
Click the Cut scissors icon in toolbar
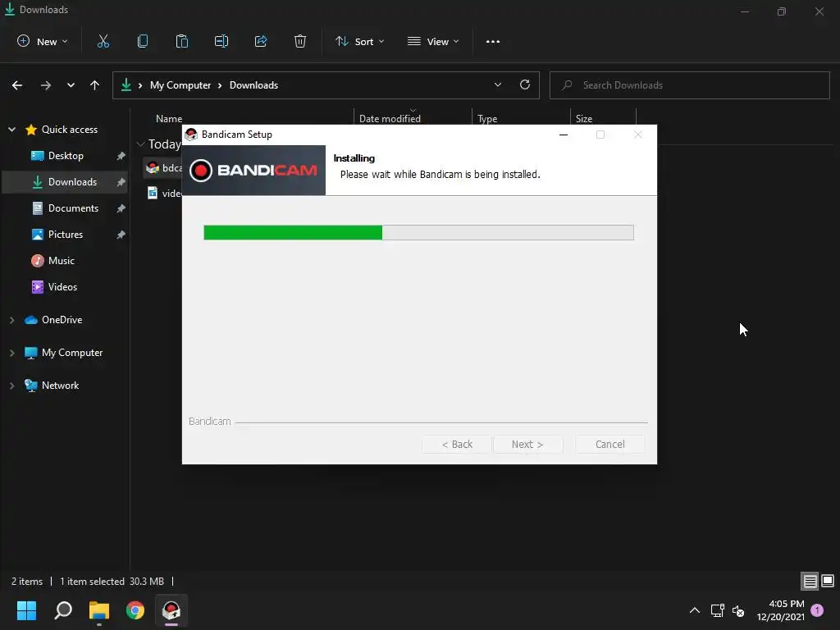point(103,41)
